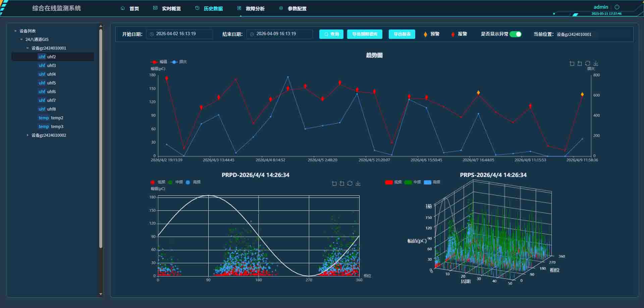Collapse the 24八通道GIS tree node

click(x=21, y=40)
